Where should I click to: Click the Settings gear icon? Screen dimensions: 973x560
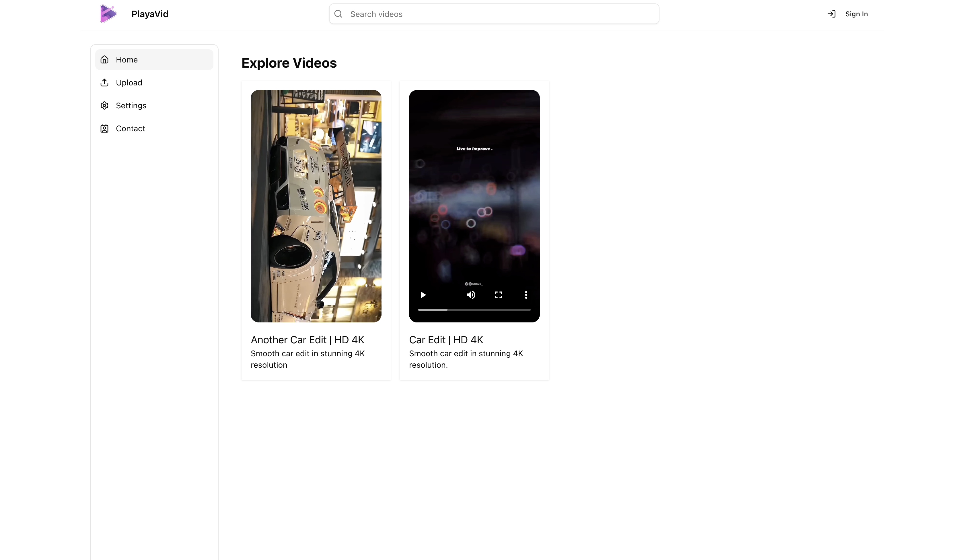coord(104,105)
